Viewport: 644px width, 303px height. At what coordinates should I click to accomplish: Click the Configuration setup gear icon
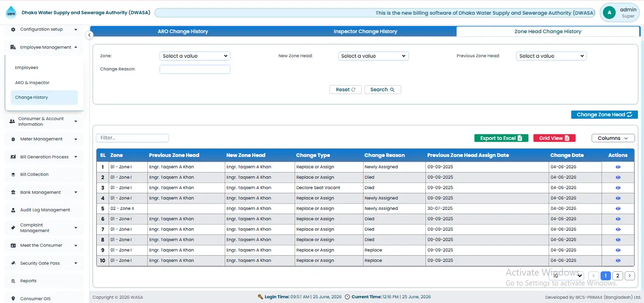coord(13,30)
